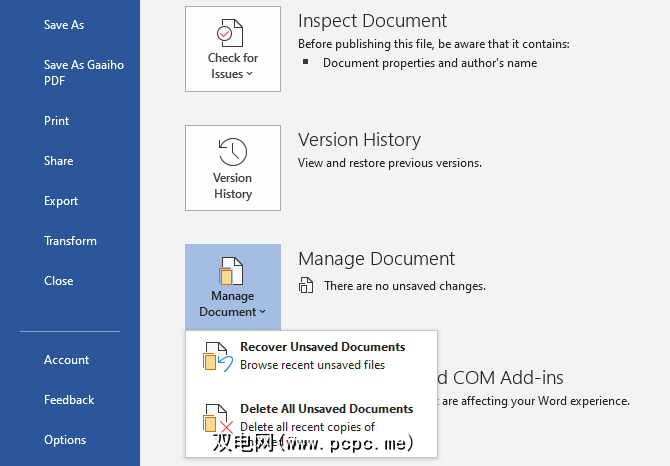Go to the Share option
The image size is (670, 466).
click(58, 161)
